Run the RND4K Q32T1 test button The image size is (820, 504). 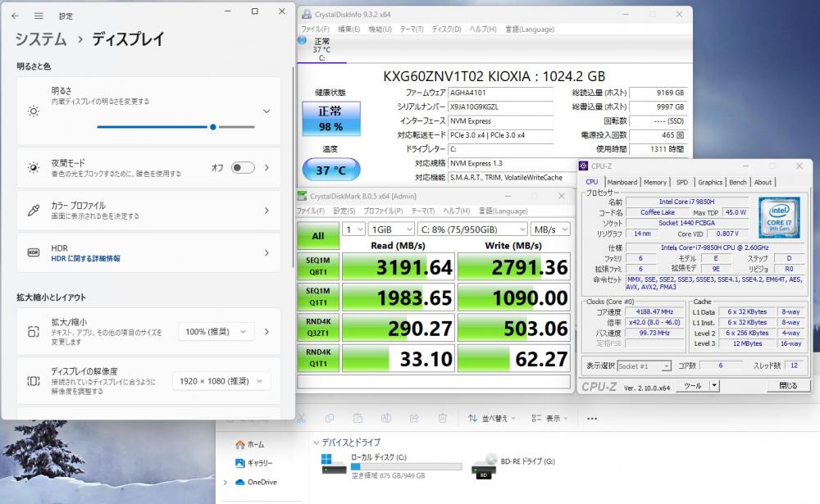tap(318, 327)
